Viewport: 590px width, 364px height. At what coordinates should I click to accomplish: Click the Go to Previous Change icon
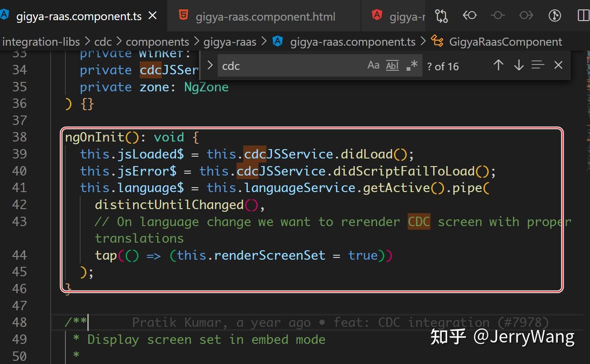469,15
